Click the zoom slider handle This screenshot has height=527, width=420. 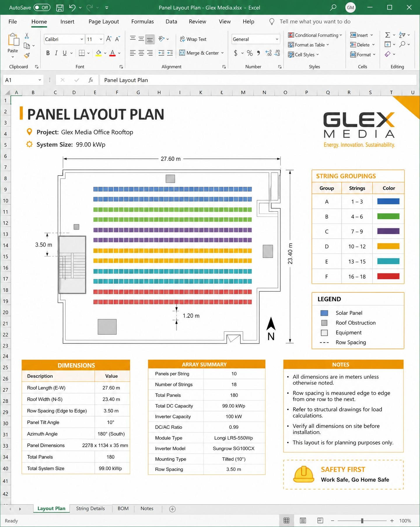click(x=362, y=521)
